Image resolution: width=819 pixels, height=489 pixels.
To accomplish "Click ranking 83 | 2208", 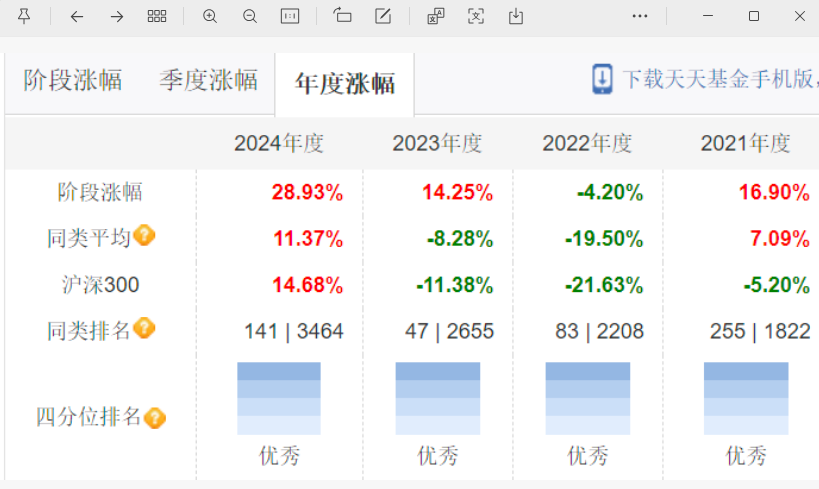I will click(599, 331).
